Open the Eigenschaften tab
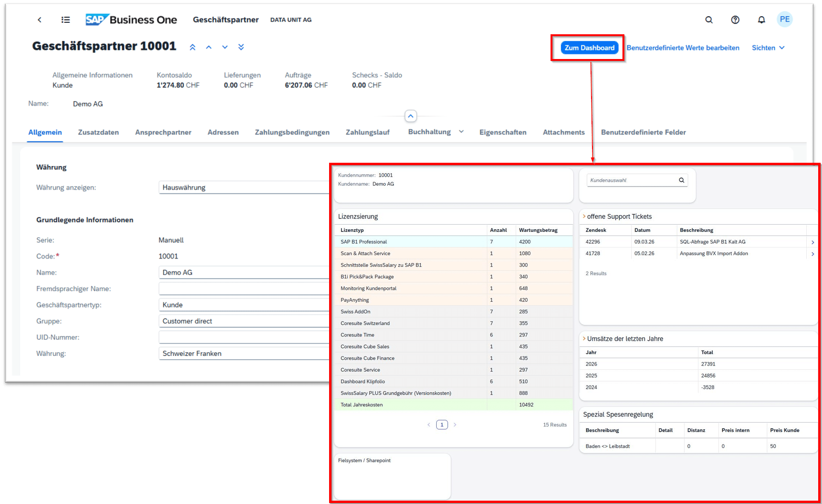Image resolution: width=822 pixels, height=504 pixels. (503, 132)
